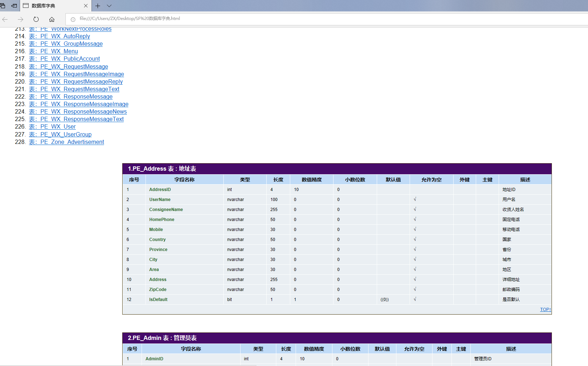Viewport: 588px width, 366px height.
Task: Click the ConsigneeName field name cell
Action: coord(166,210)
